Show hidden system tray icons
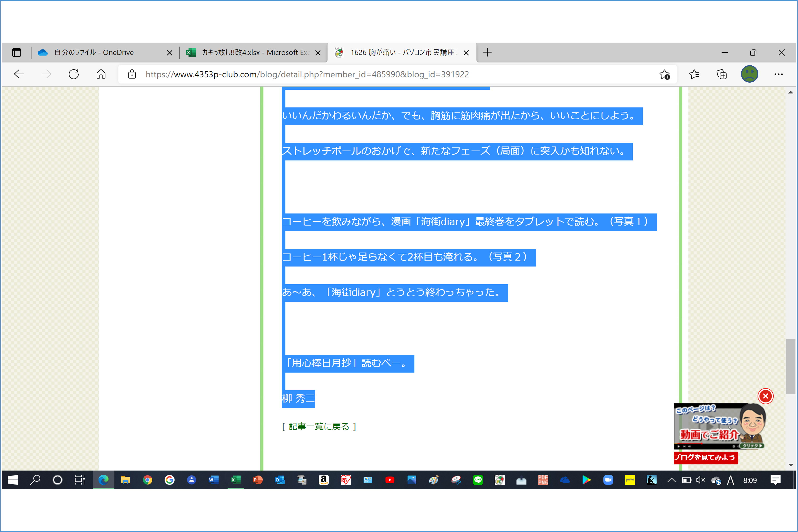The width and height of the screenshot is (798, 532). [x=671, y=480]
